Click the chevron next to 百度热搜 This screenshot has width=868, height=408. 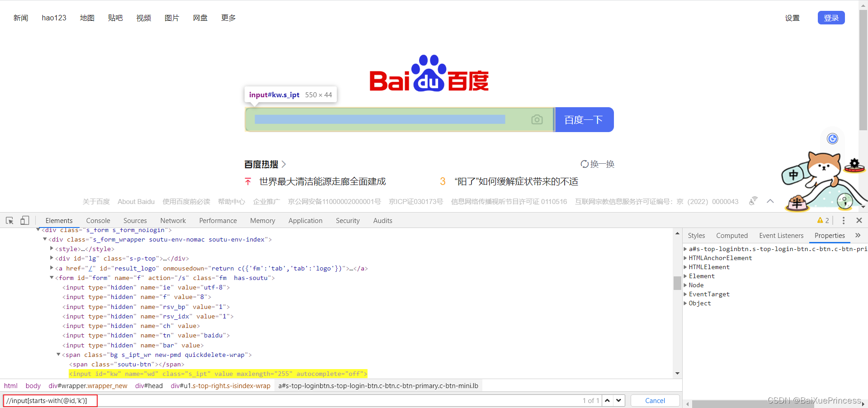pos(283,164)
